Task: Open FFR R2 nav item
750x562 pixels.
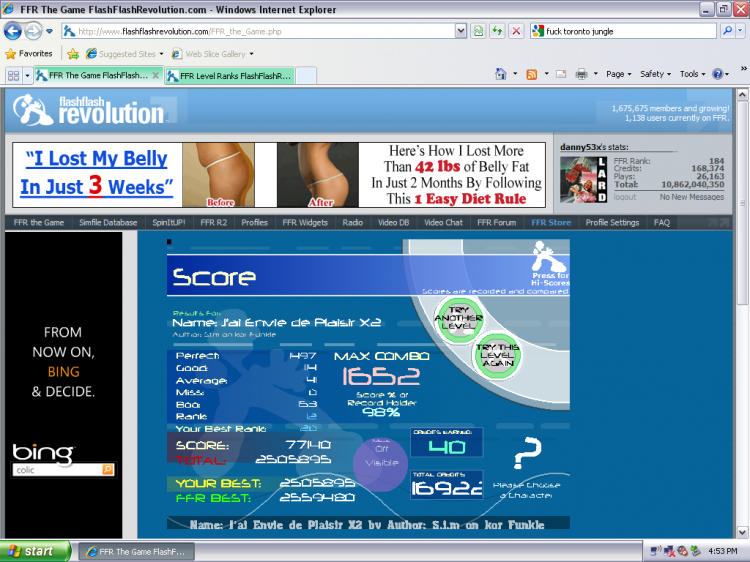Action: 213,222
